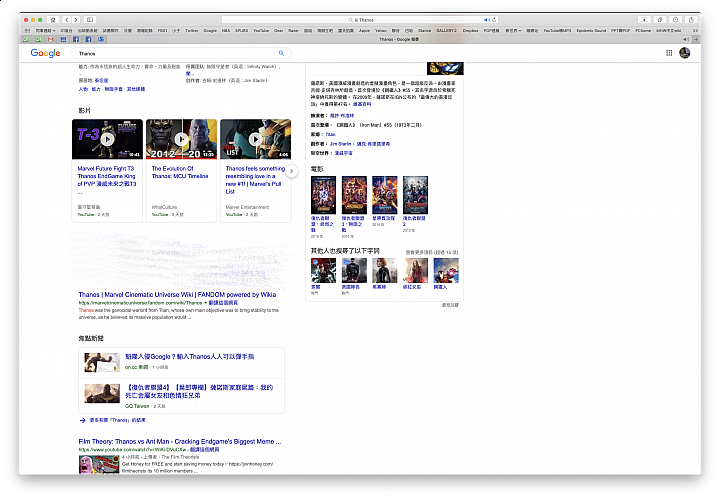Mute audio via address bar speaker icon
This screenshot has width=720, height=500.
point(486,20)
